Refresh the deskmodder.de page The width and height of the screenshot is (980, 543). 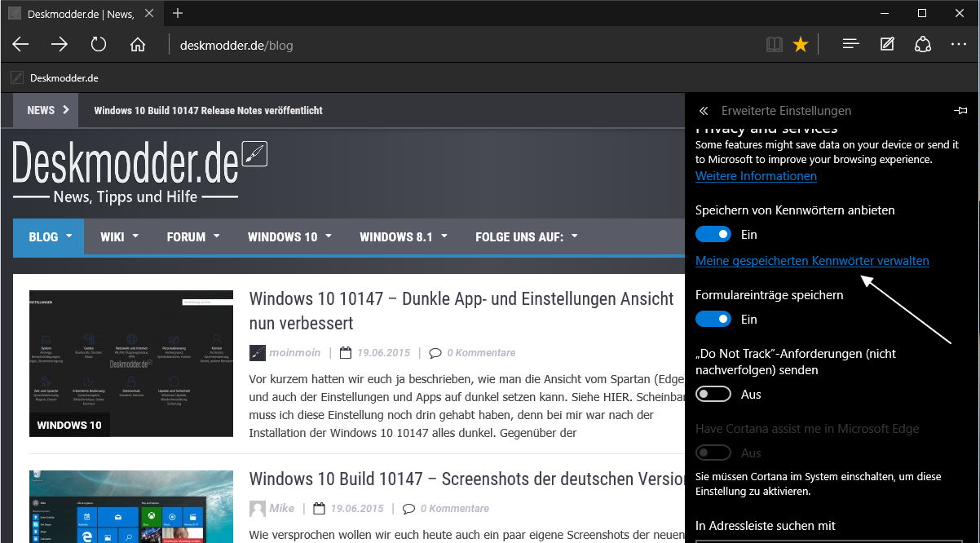tap(99, 44)
